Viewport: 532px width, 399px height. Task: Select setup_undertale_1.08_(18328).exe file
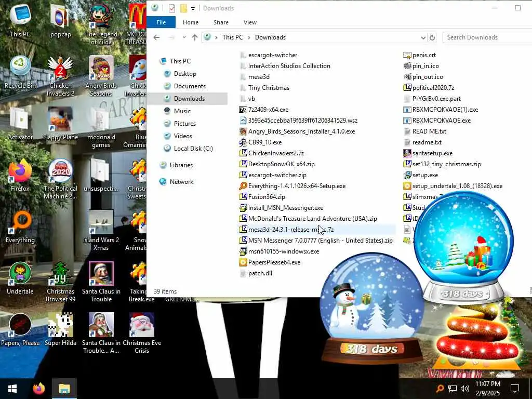pos(457,186)
